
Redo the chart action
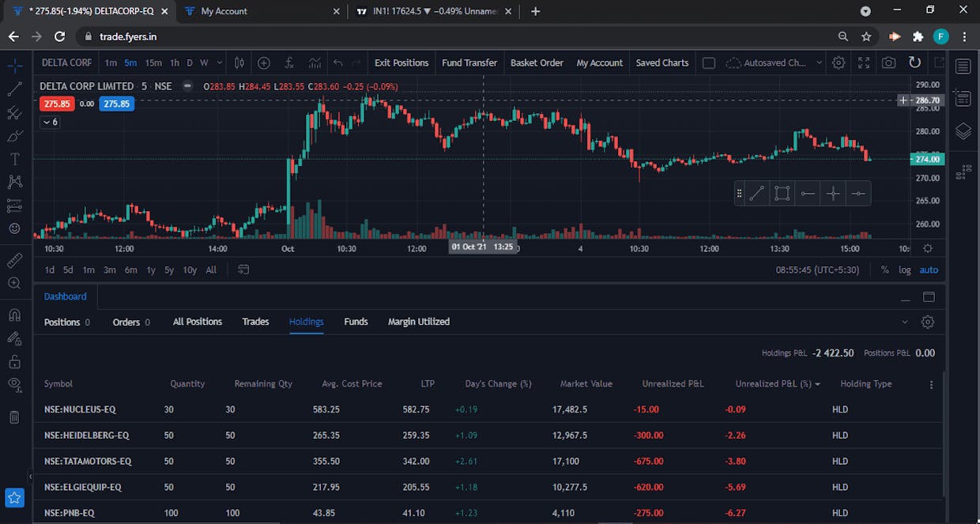coord(356,62)
